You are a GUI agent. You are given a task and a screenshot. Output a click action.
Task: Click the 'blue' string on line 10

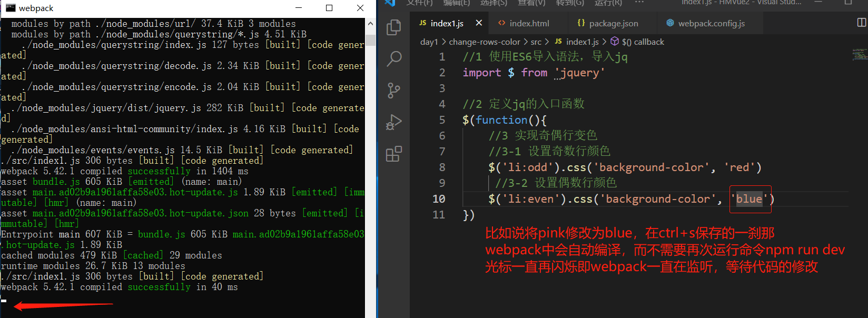click(x=749, y=199)
